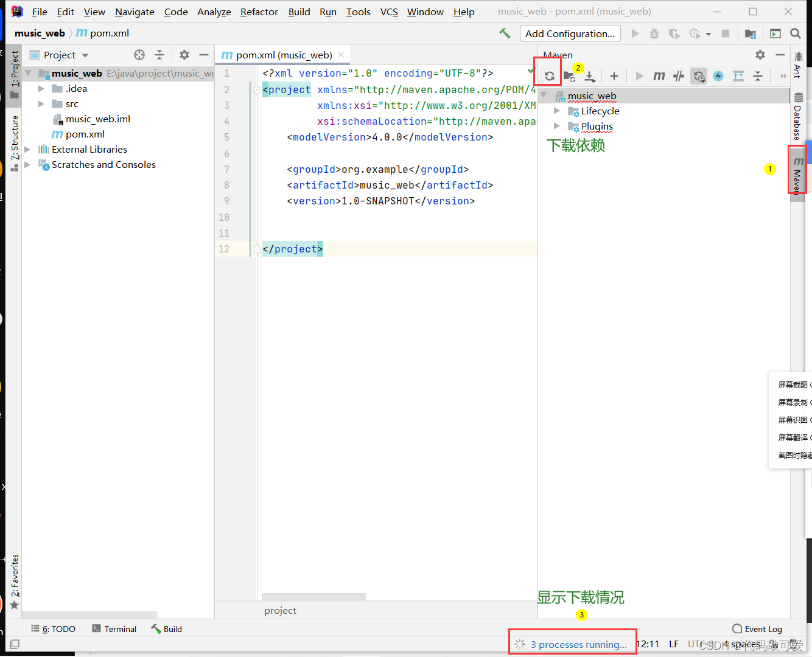The width and height of the screenshot is (812, 657).
Task: Open the Execute Maven Goal icon
Action: (659, 76)
